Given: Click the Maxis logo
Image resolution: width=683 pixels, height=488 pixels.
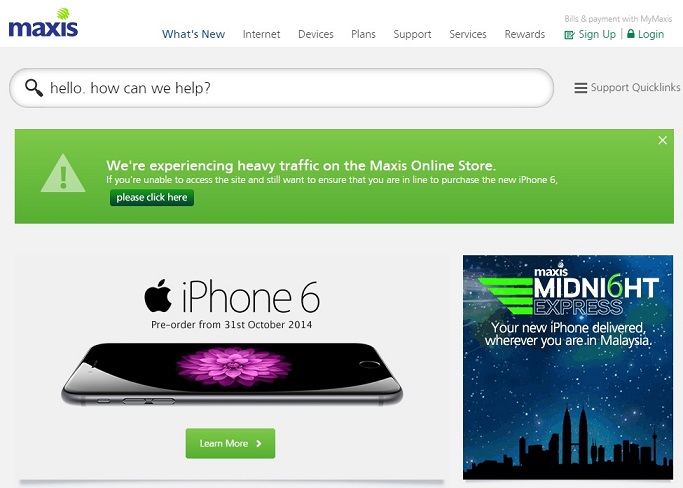Looking at the screenshot, I should (x=43, y=23).
